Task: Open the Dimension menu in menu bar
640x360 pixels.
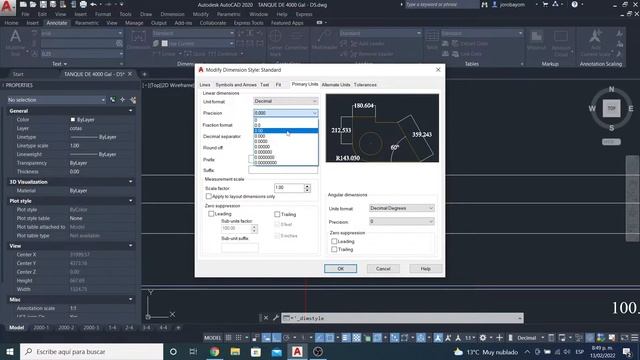Action: pyautogui.click(x=172, y=14)
